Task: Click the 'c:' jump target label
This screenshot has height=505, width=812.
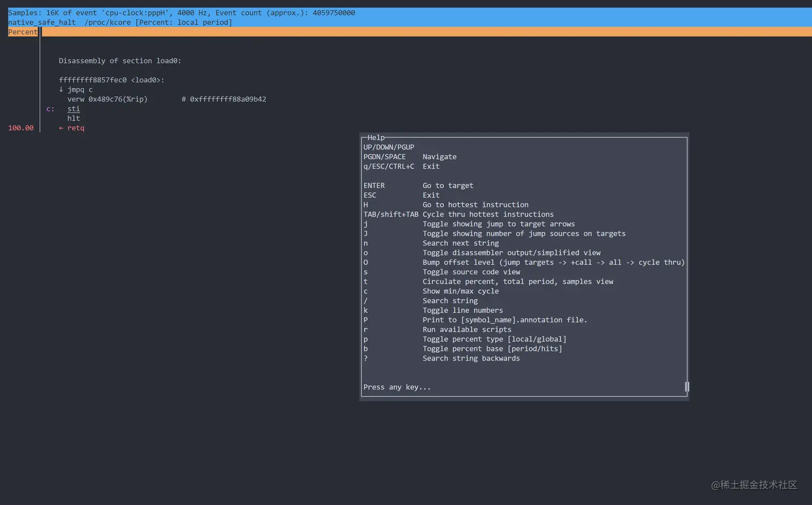Action: coord(50,109)
